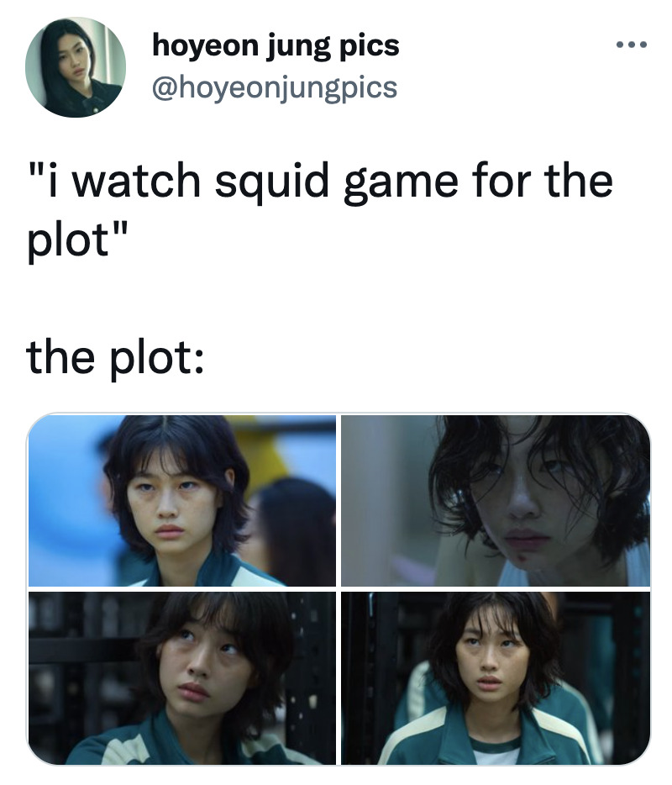672x785 pixels.
Task: Click the word "game" in the tweet
Action: click(402, 183)
